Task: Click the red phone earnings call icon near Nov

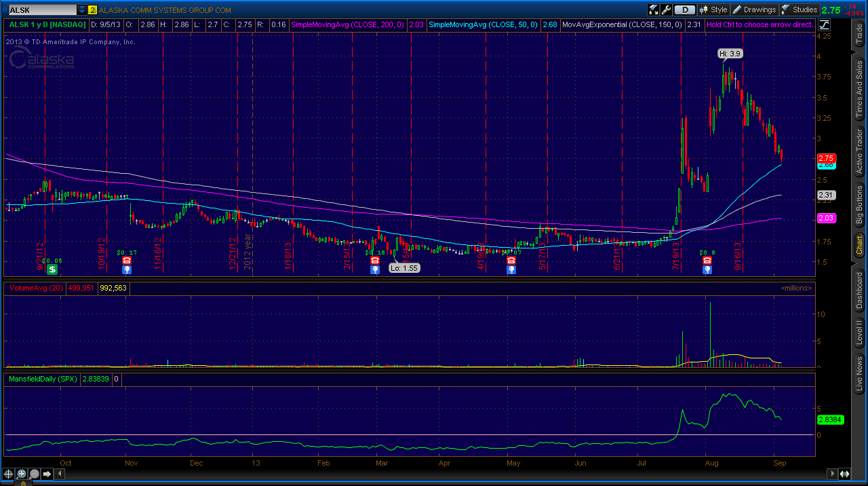Action: point(126,260)
